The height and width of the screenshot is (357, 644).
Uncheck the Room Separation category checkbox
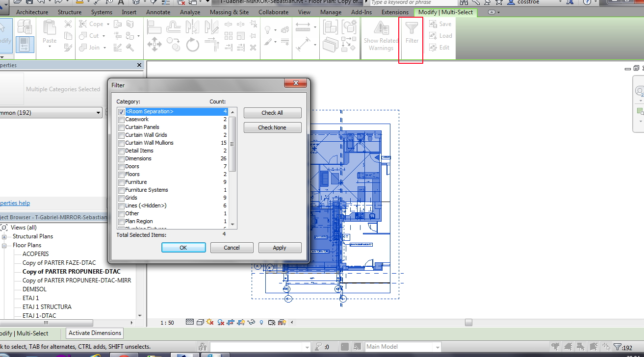tap(121, 112)
